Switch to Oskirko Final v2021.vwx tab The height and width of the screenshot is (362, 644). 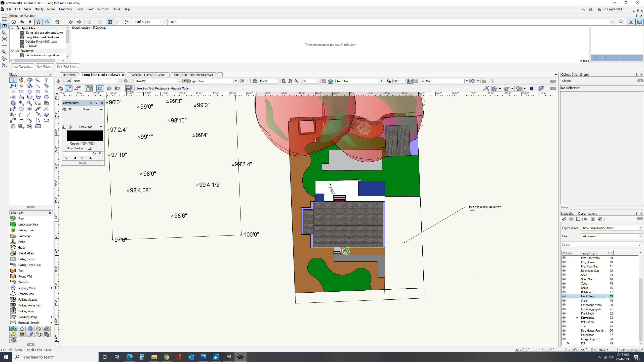click(x=148, y=75)
